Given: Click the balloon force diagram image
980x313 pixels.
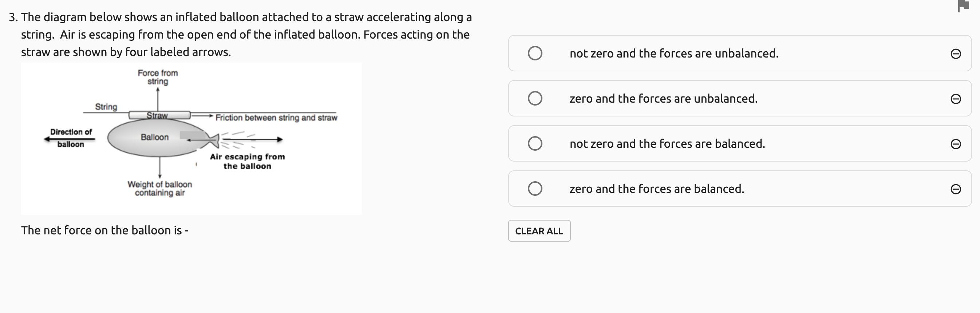Looking at the screenshot, I should 191,138.
